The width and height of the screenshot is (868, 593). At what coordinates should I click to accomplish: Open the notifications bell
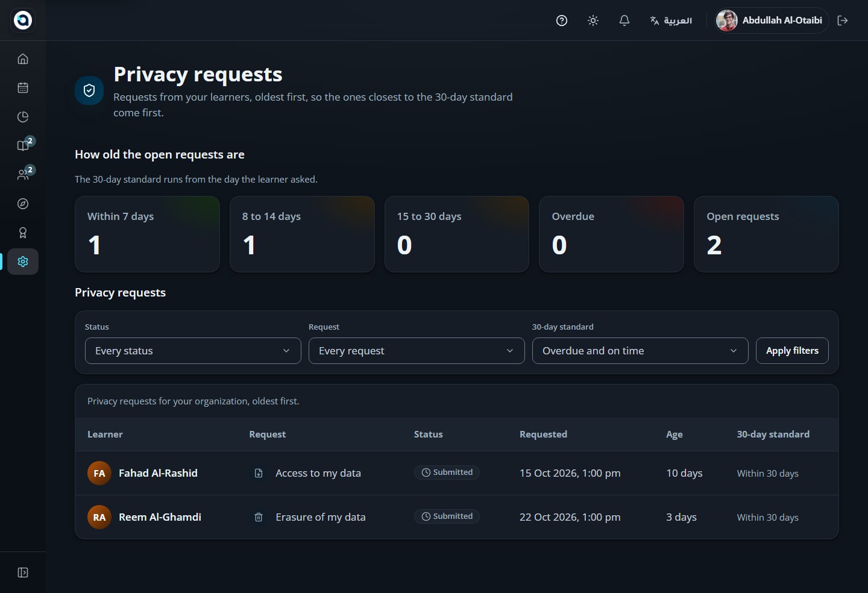624,20
